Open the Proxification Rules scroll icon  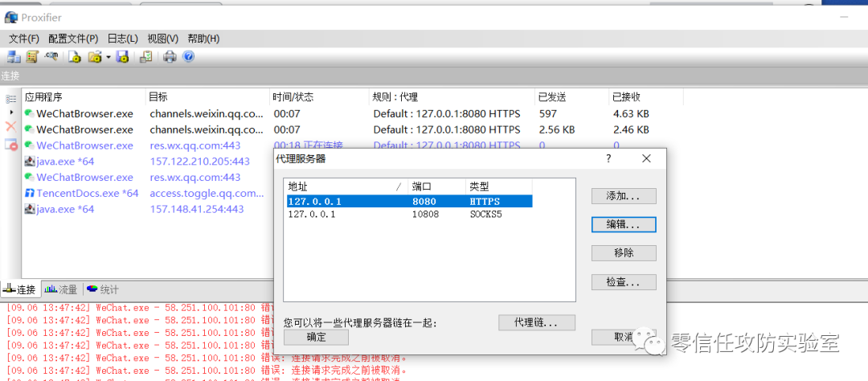click(32, 56)
